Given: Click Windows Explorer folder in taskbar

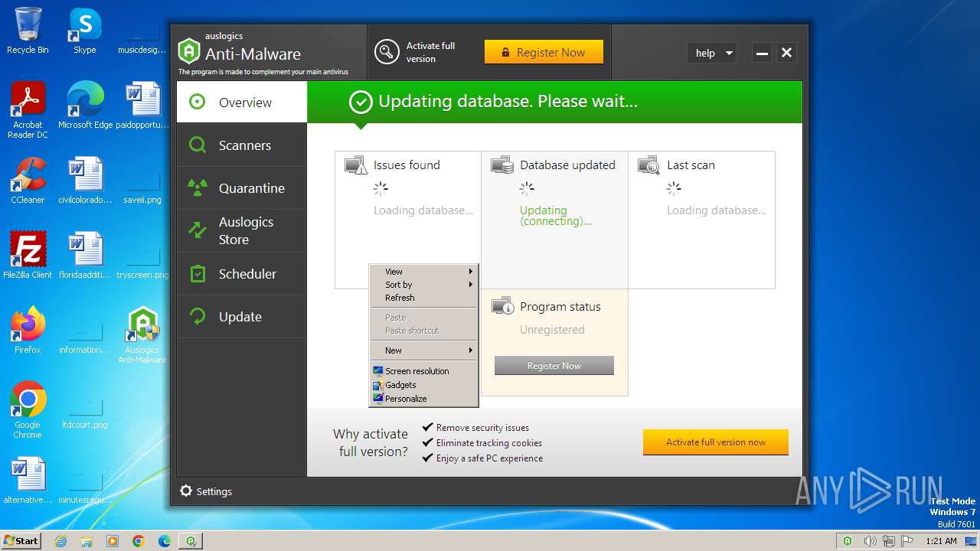Looking at the screenshot, I should 87,541.
